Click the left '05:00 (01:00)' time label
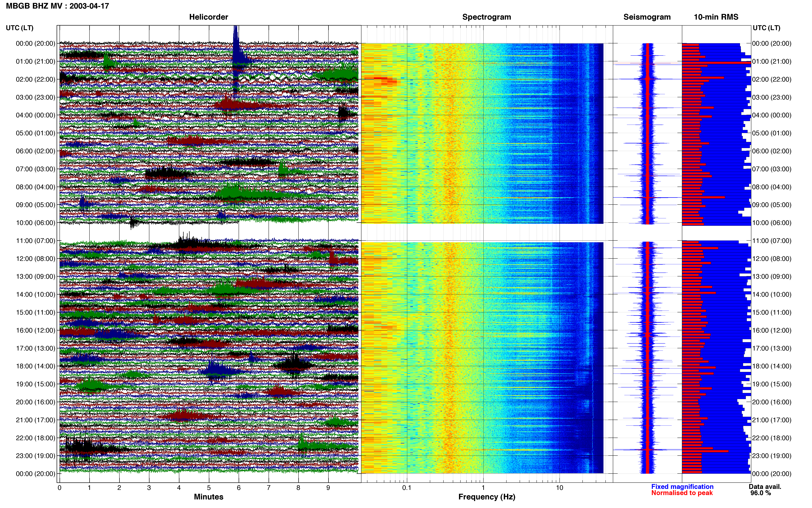This screenshot has width=812, height=508. (x=35, y=133)
